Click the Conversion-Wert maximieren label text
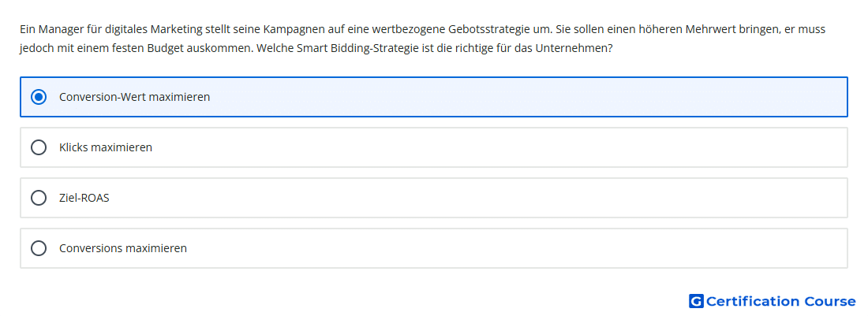868x316 pixels. [134, 97]
